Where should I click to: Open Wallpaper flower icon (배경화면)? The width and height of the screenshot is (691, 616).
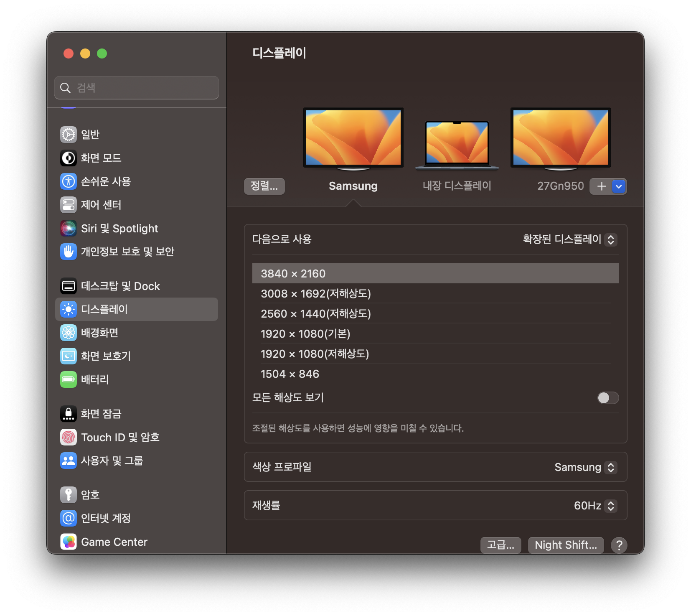coord(69,333)
